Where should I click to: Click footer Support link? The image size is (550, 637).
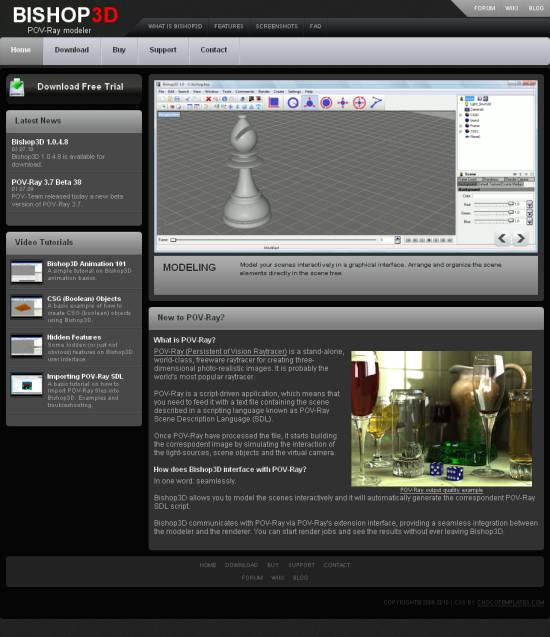coord(301,565)
